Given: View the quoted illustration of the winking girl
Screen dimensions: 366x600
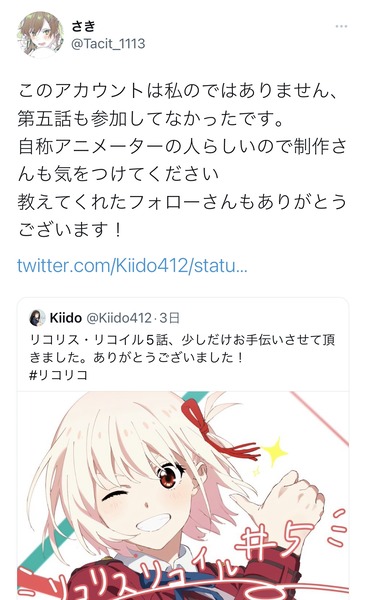Looking at the screenshot, I should coord(183,496).
